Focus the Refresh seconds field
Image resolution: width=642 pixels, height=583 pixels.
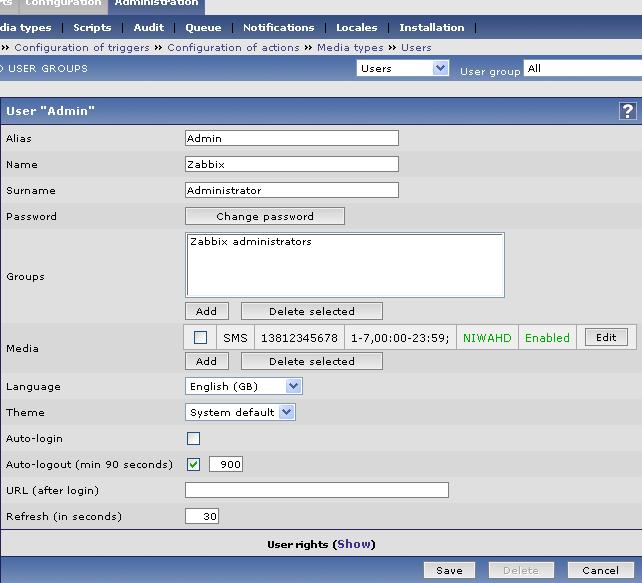pos(201,516)
